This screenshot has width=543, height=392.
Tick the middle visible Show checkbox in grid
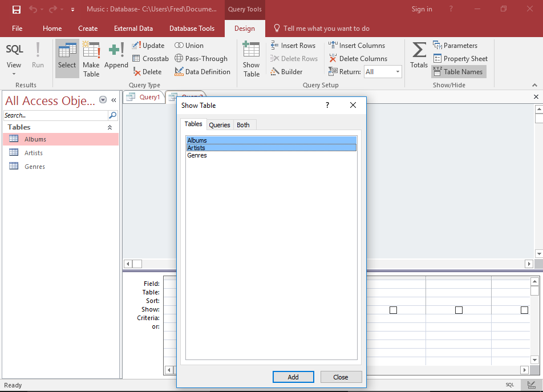coord(459,310)
